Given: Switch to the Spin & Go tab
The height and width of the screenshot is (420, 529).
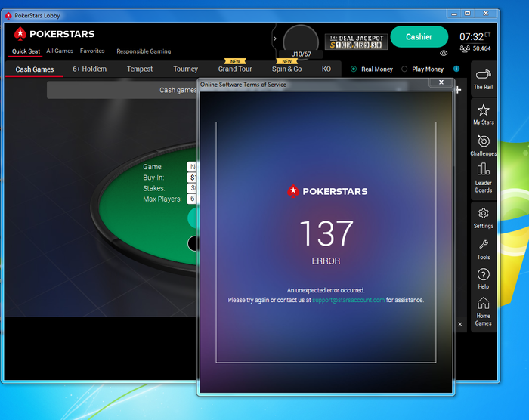Looking at the screenshot, I should (286, 69).
